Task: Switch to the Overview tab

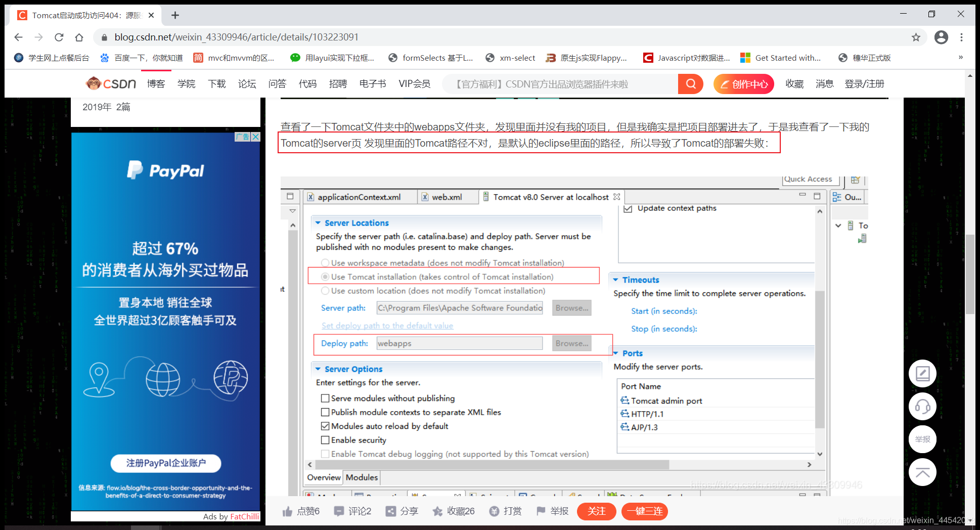Action: click(324, 477)
